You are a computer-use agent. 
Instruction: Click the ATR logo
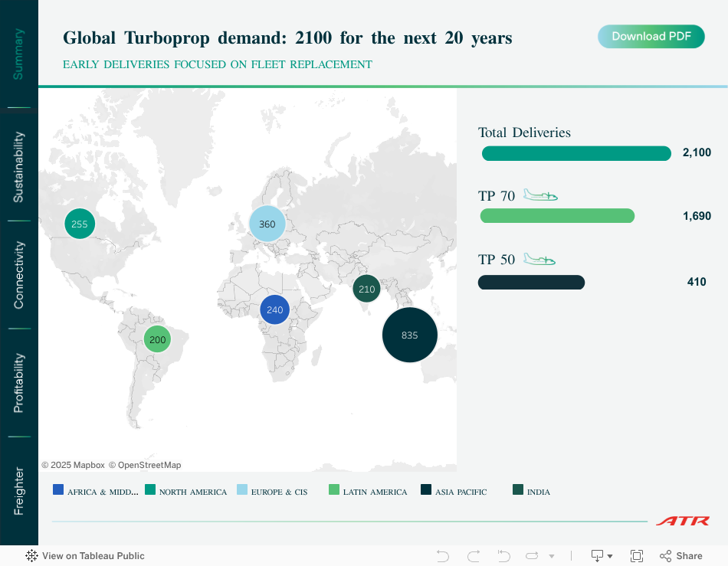click(682, 521)
